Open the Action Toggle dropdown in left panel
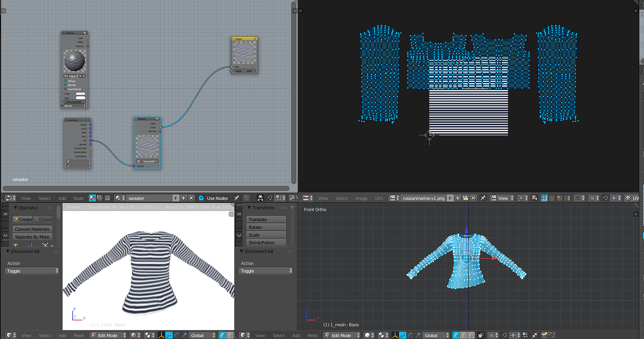644x339 pixels. pyautogui.click(x=32, y=271)
